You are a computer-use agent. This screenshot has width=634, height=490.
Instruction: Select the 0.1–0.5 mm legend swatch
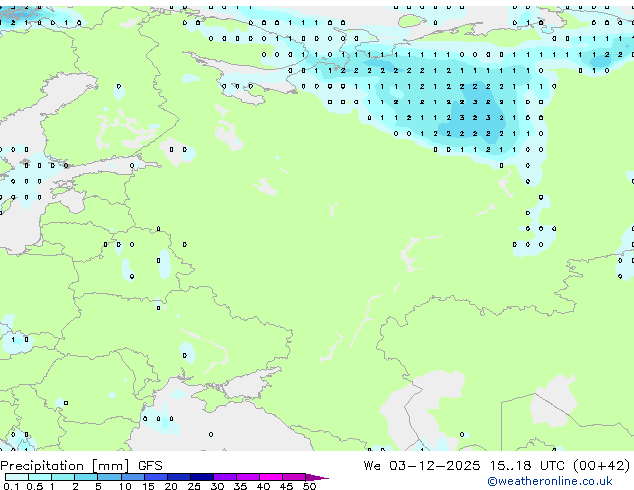coord(17,477)
